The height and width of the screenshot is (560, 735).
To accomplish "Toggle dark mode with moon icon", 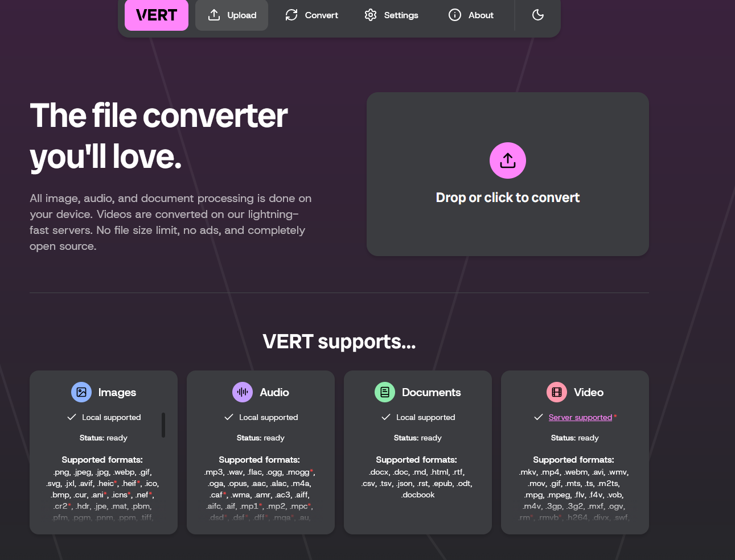I will pyautogui.click(x=538, y=15).
